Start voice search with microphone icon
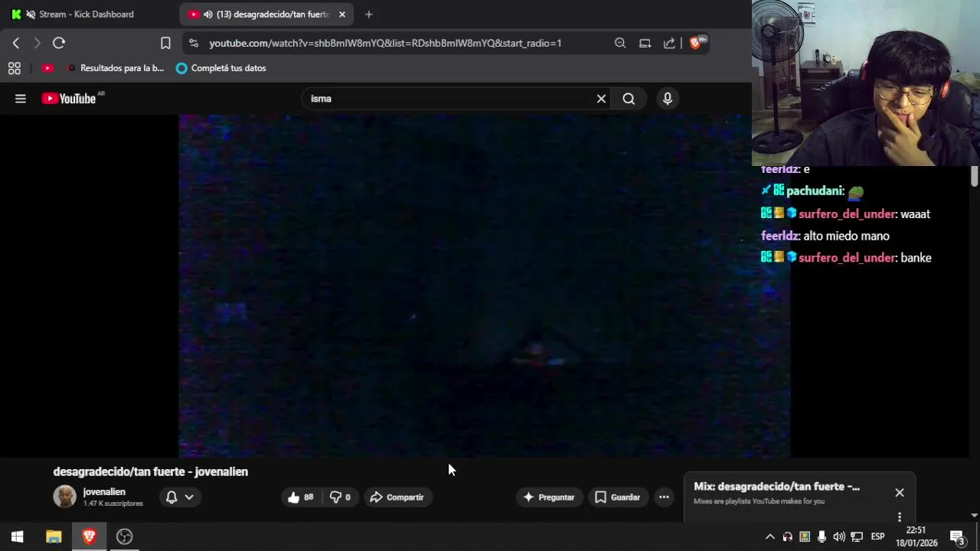This screenshot has width=980, height=551. pyautogui.click(x=668, y=99)
